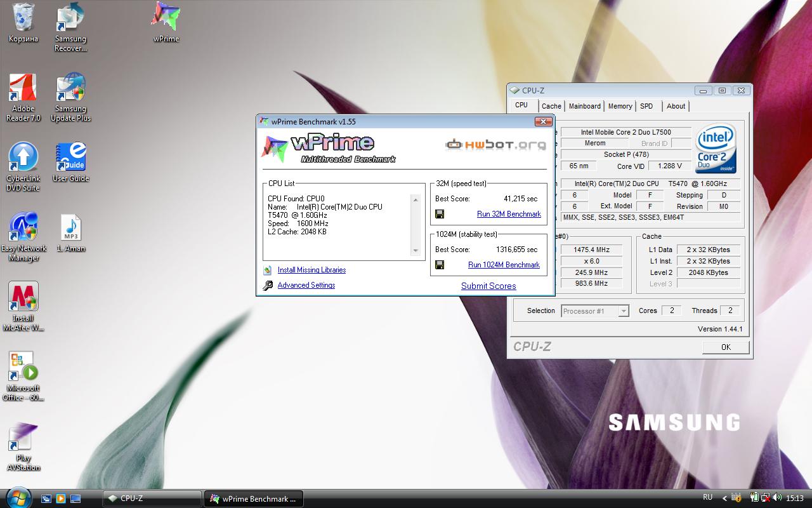Click the CPU List scrollbar down arrow
This screenshot has height=508, width=812.
[x=416, y=251]
